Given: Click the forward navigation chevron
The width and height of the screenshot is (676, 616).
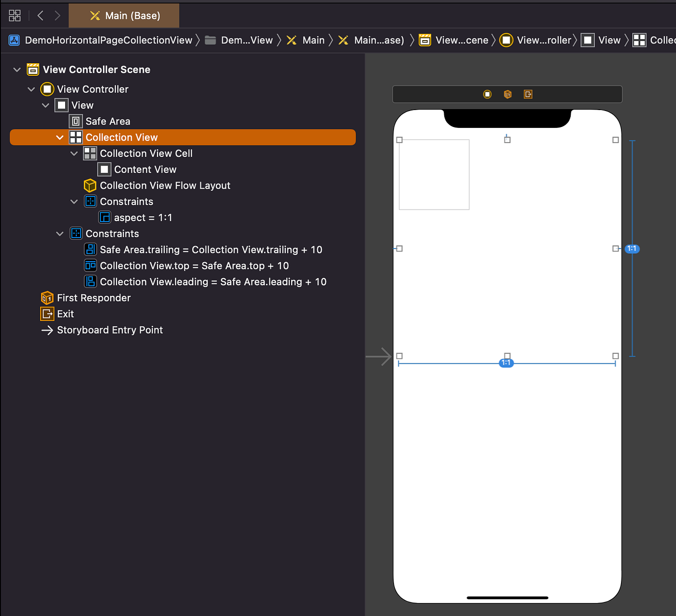Looking at the screenshot, I should (57, 15).
